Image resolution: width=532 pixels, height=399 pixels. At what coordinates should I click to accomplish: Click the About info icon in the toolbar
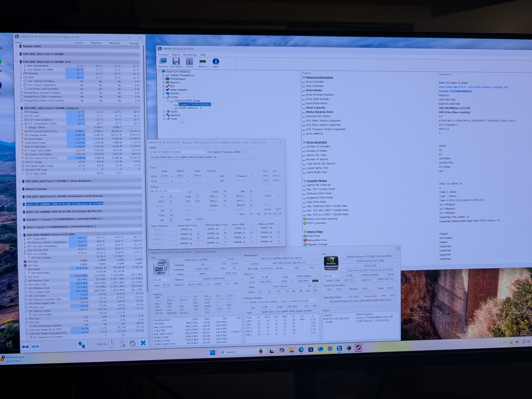click(x=216, y=63)
